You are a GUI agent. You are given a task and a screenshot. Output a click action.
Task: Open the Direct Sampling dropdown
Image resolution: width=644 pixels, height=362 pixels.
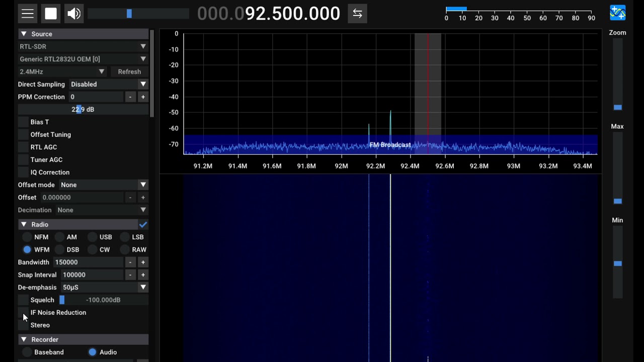point(109,84)
